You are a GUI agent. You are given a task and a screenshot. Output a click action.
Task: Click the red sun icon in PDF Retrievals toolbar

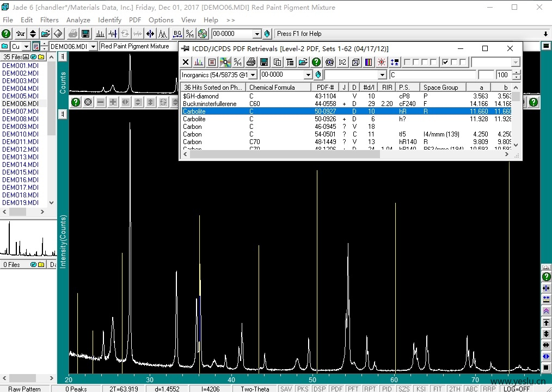click(x=382, y=62)
